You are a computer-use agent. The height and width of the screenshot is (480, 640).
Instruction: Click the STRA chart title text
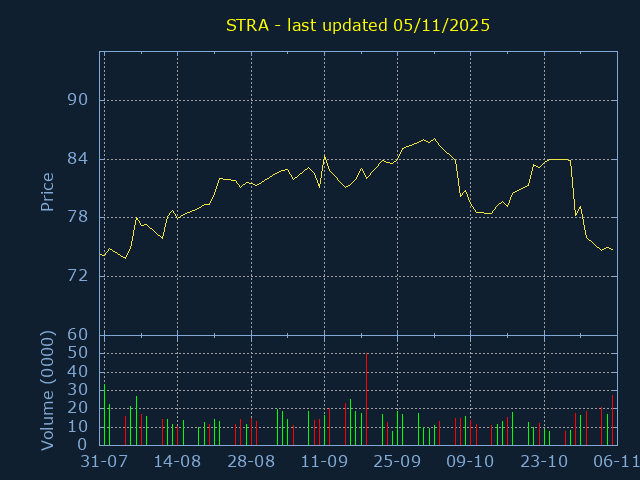[x=358, y=25]
